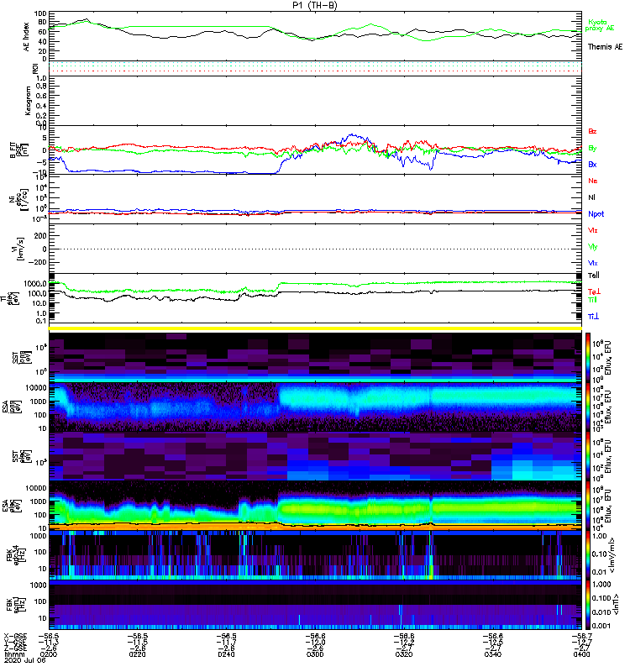Click the red Ne legend label
The image size is (630, 672).
pyautogui.click(x=593, y=181)
